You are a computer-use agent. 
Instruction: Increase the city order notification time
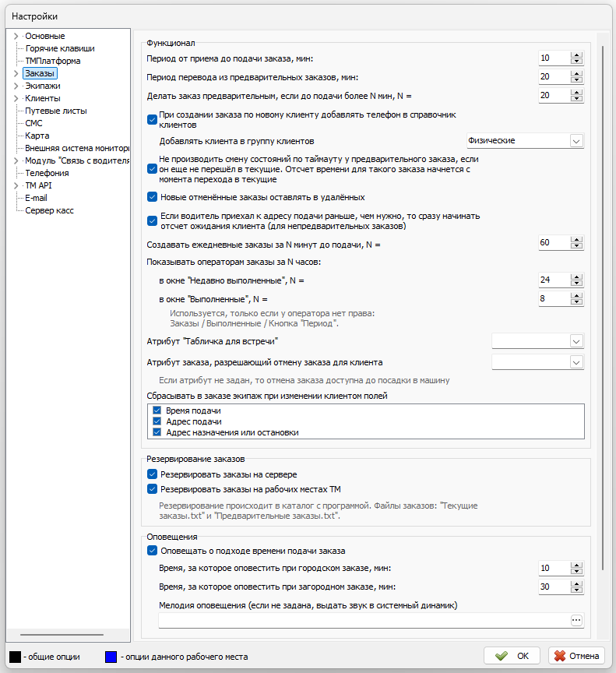576,566
